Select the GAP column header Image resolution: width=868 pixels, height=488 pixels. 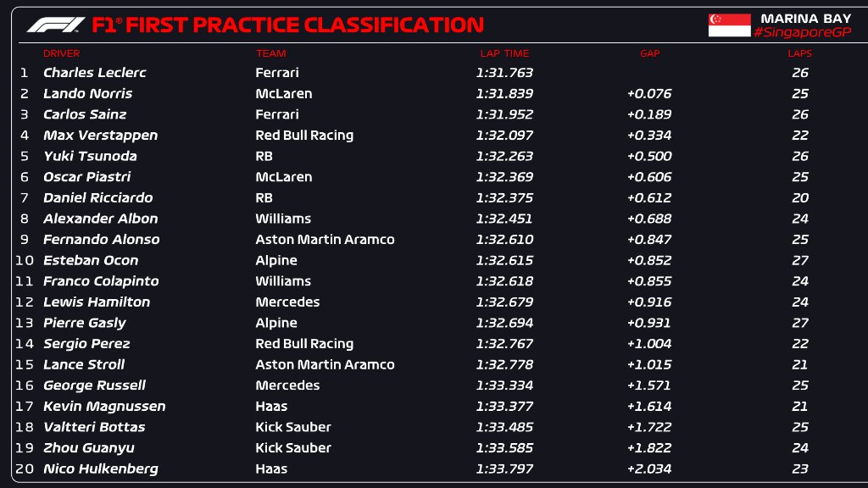[649, 53]
